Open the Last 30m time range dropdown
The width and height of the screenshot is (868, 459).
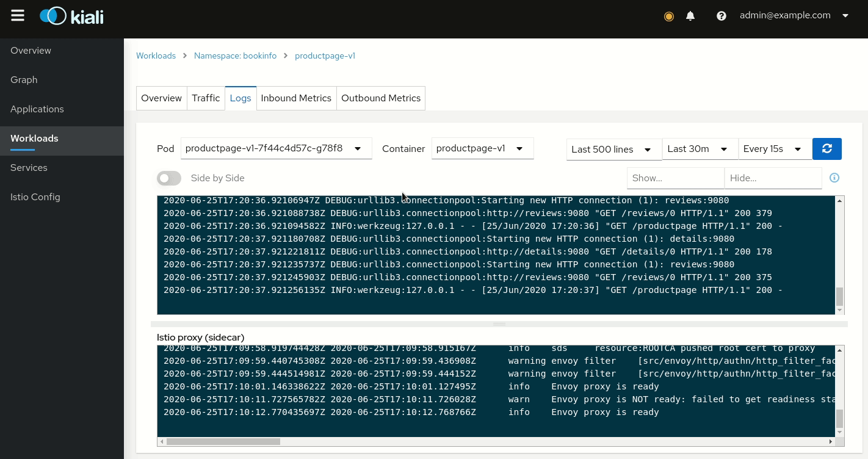click(x=700, y=149)
